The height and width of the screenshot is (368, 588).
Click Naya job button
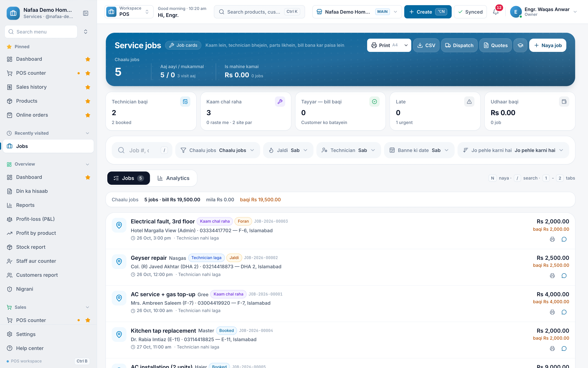tap(548, 45)
